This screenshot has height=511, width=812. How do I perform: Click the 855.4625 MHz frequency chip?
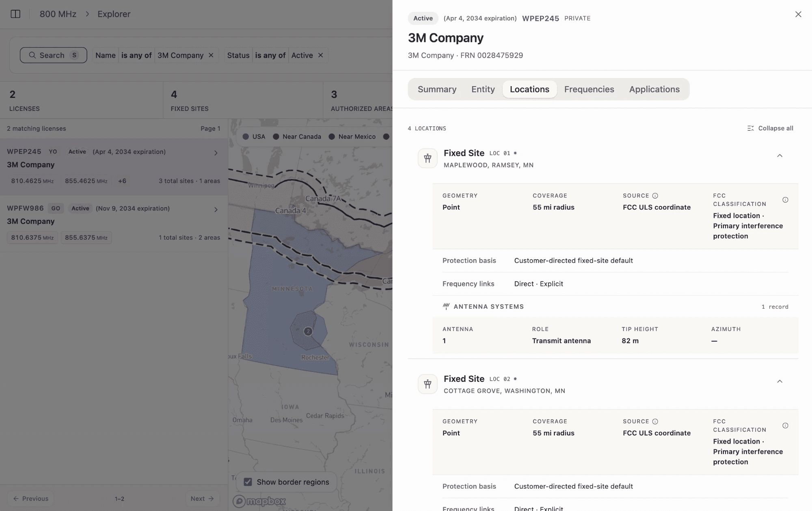[86, 181]
